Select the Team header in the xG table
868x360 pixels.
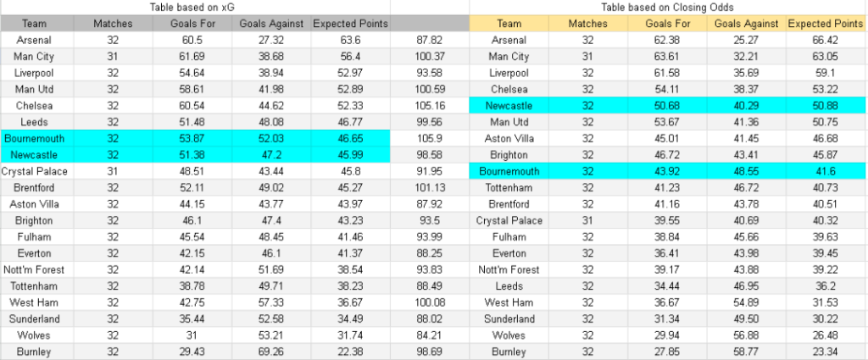35,24
